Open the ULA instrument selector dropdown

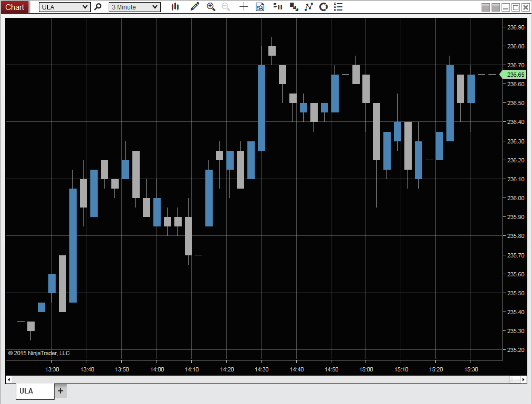[x=65, y=7]
